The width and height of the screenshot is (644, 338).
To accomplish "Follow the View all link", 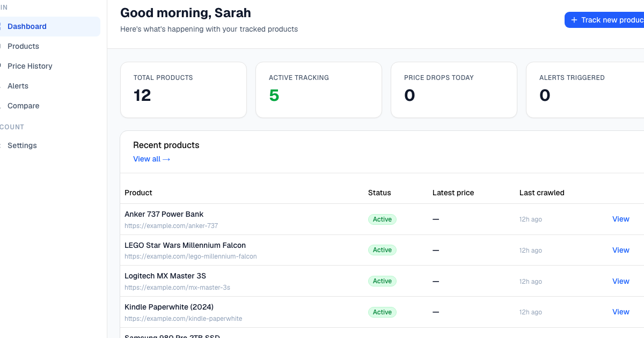I will [152, 159].
